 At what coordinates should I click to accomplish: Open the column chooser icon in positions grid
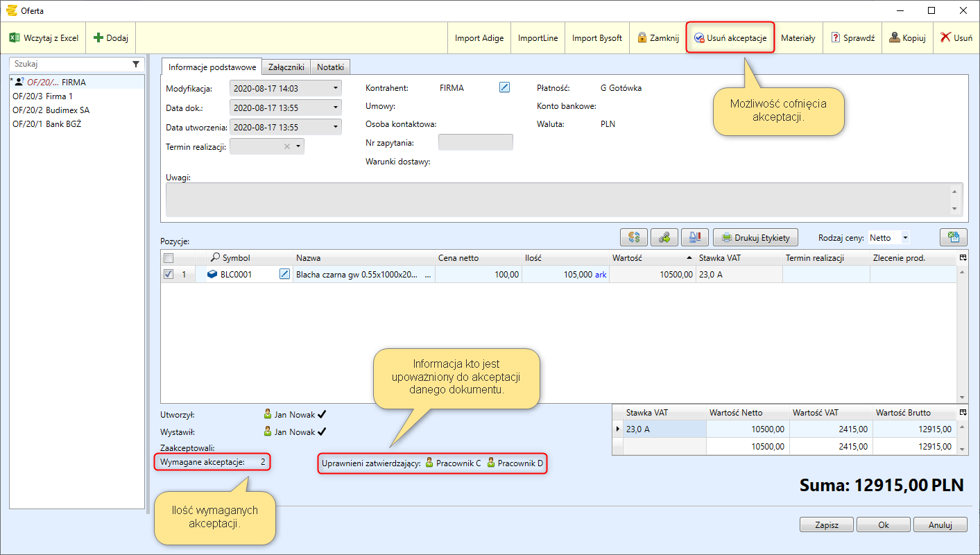pos(962,257)
